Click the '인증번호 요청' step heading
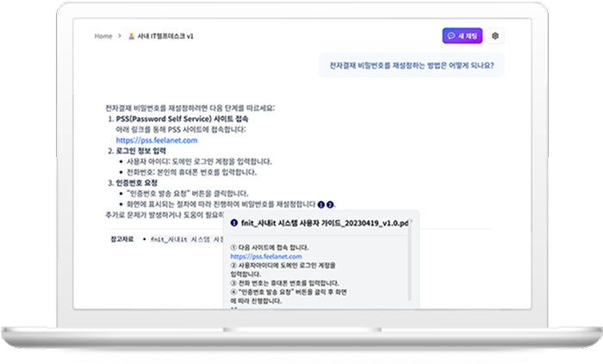 click(140, 182)
